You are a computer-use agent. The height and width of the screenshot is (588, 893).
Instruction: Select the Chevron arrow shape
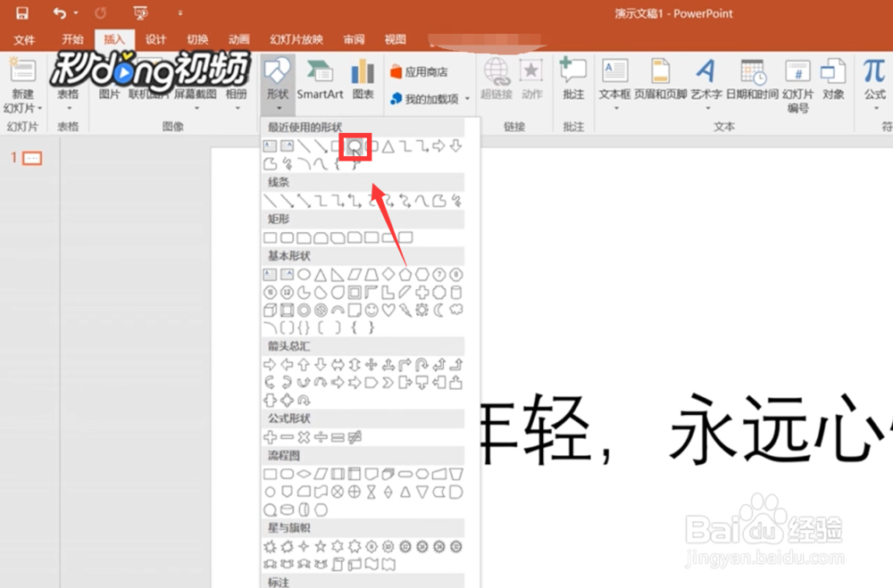coord(388,383)
